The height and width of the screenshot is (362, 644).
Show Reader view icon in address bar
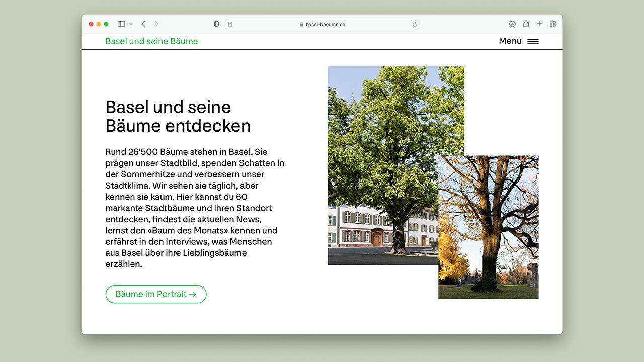[x=230, y=24]
